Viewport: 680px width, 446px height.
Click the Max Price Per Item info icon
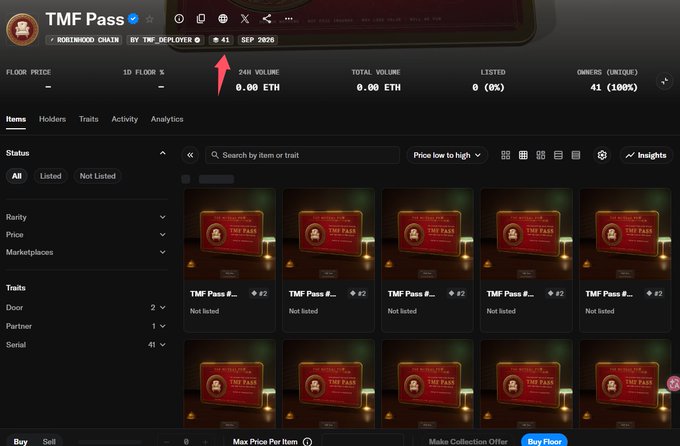(x=307, y=442)
